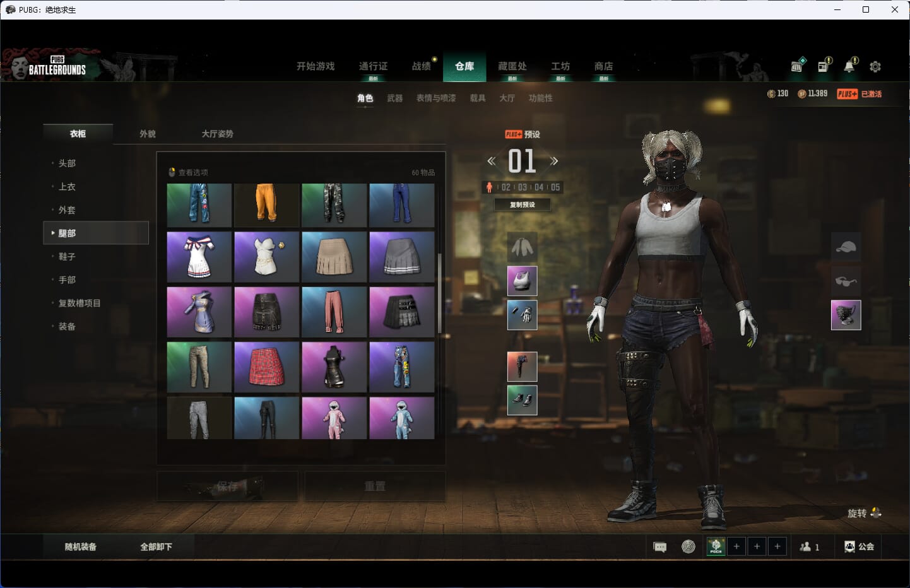Select the 上衣 category
Viewport: 910px width, 588px height.
(x=96, y=186)
